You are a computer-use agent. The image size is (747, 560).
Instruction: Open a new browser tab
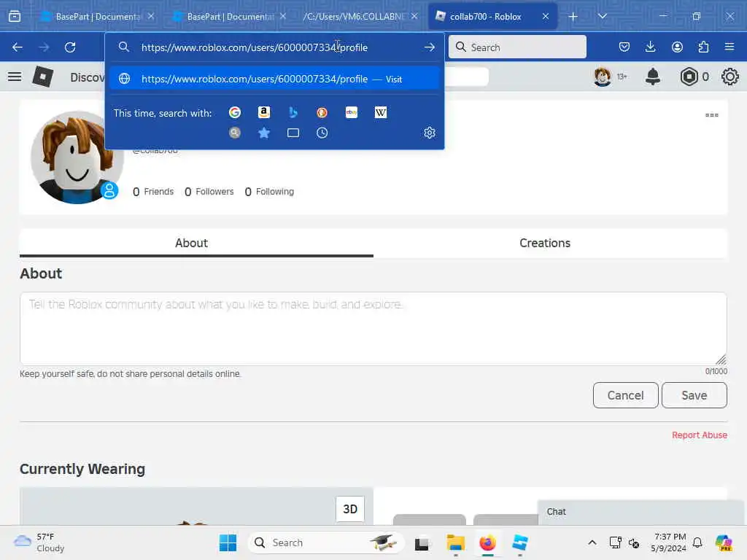(x=573, y=17)
